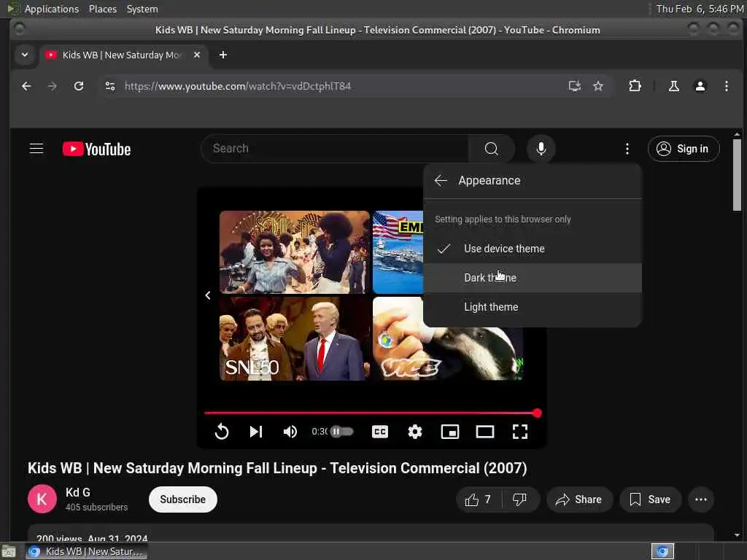Show previous suggested videos arrow
The height and width of the screenshot is (560, 747).
(x=208, y=295)
